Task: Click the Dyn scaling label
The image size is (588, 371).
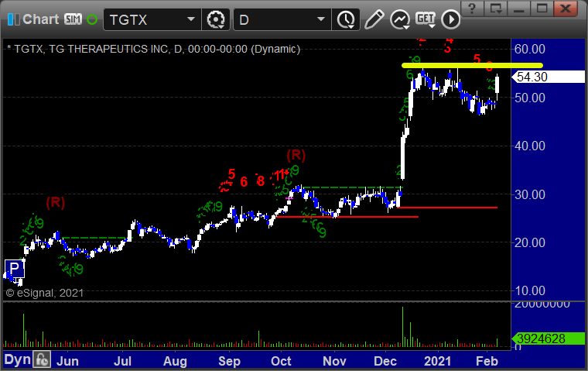Action: 18,359
